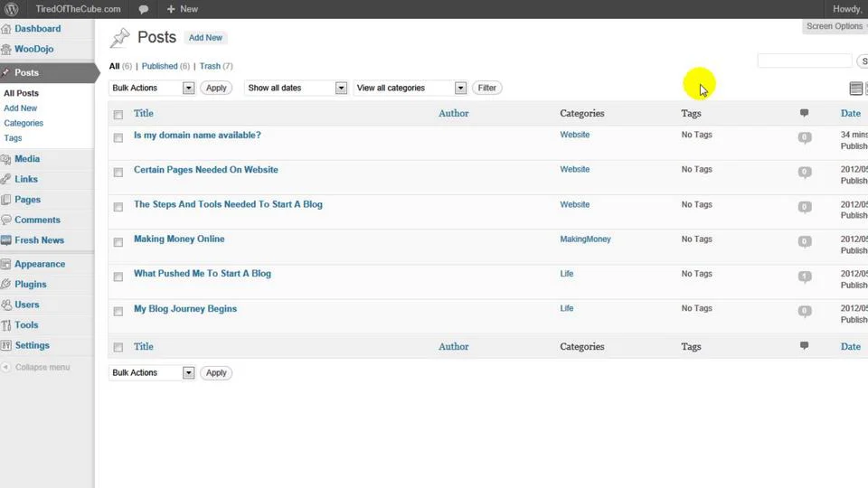This screenshot has height=488, width=868.
Task: Click the Appearance icon in sidebar
Action: 6,264
